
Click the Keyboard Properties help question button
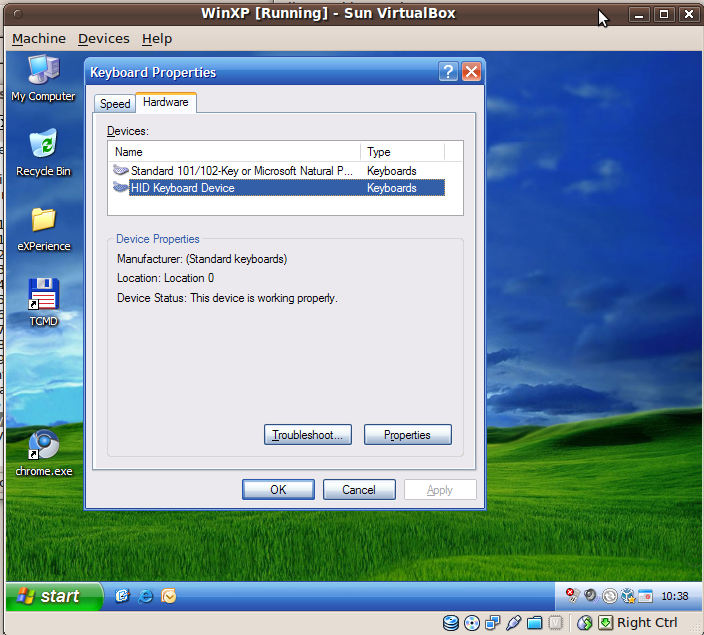(x=448, y=71)
